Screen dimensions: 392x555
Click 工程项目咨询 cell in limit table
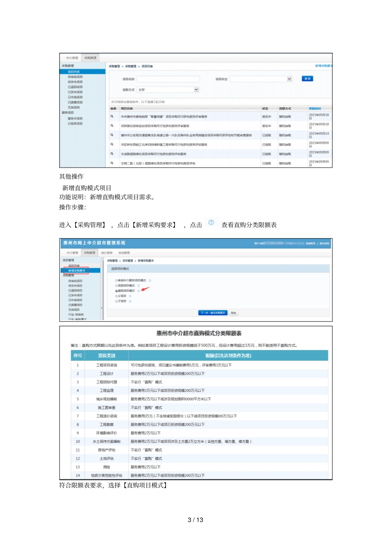(x=106, y=365)
